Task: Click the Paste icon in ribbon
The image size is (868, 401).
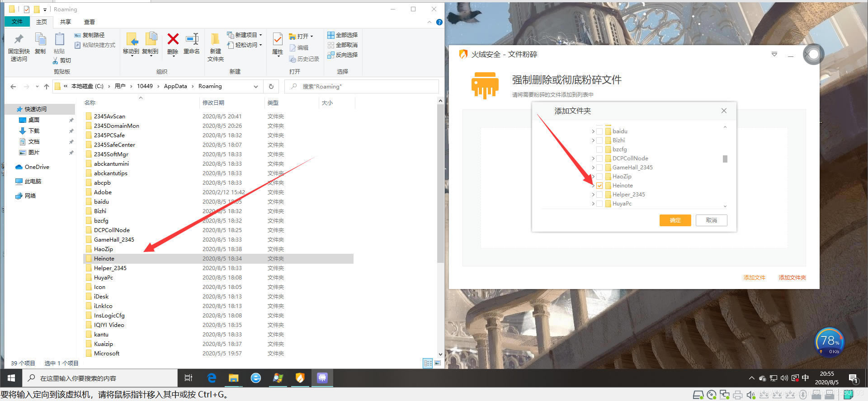Action: 59,39
